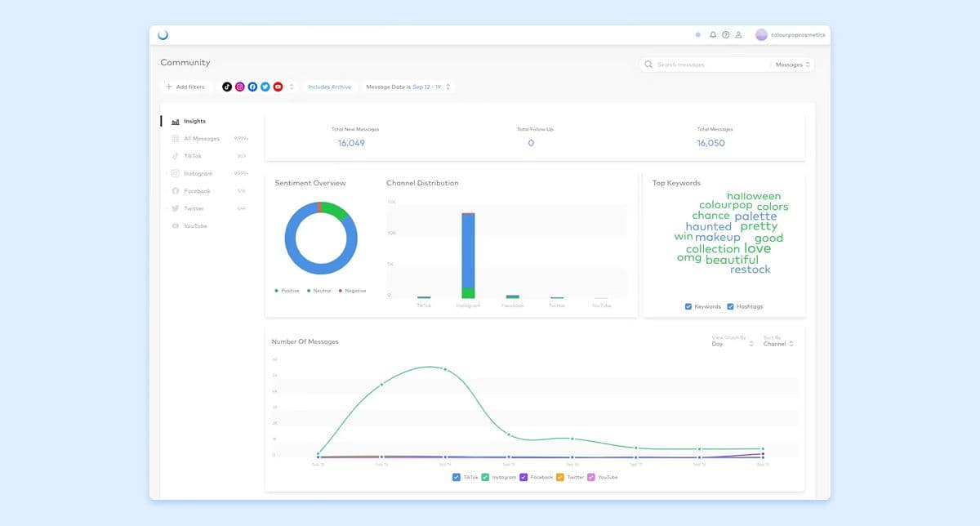Image resolution: width=980 pixels, height=526 pixels.
Task: Click the Total Messages value 16,050
Action: point(710,143)
